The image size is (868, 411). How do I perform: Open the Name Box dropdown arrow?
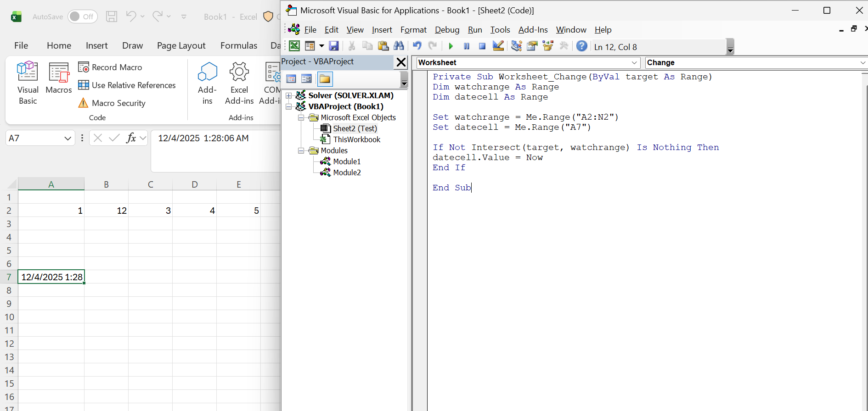pos(68,138)
